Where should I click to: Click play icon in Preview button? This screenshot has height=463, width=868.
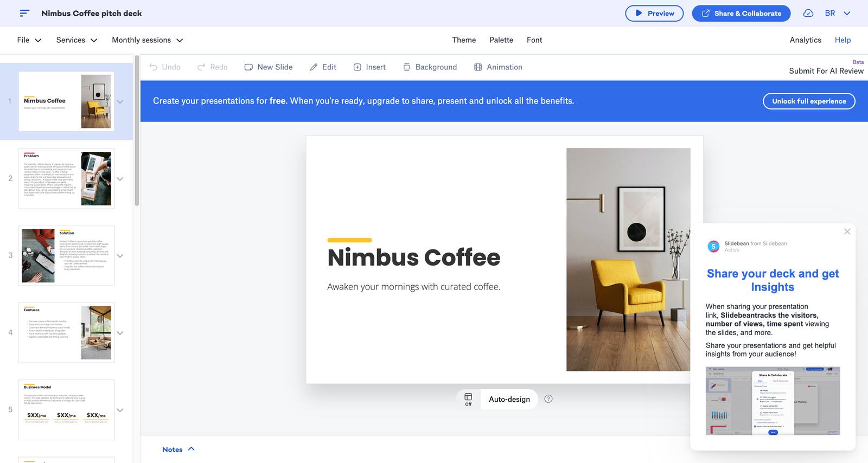click(639, 13)
